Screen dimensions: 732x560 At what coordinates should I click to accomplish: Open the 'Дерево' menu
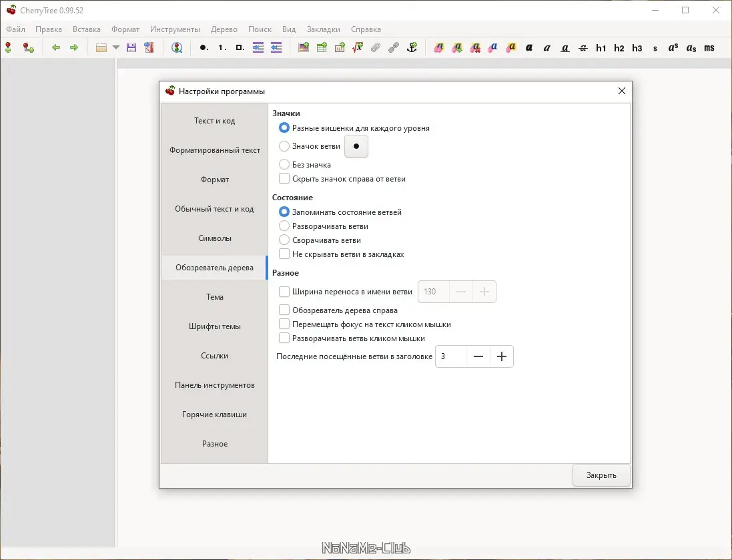(x=224, y=29)
